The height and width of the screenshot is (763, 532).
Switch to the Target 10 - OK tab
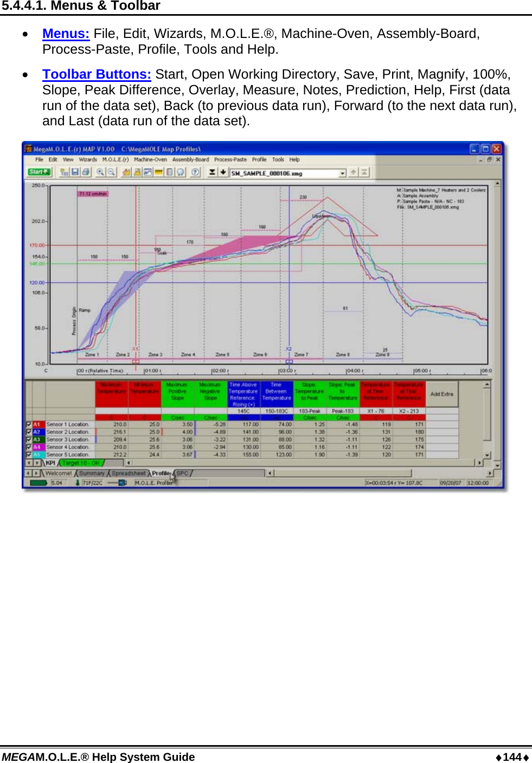pos(81,463)
